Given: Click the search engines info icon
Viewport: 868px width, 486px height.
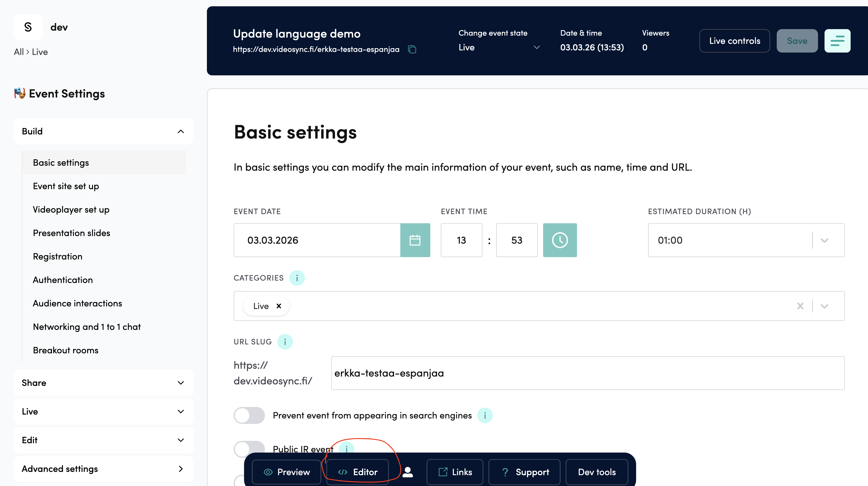Looking at the screenshot, I should coord(485,416).
